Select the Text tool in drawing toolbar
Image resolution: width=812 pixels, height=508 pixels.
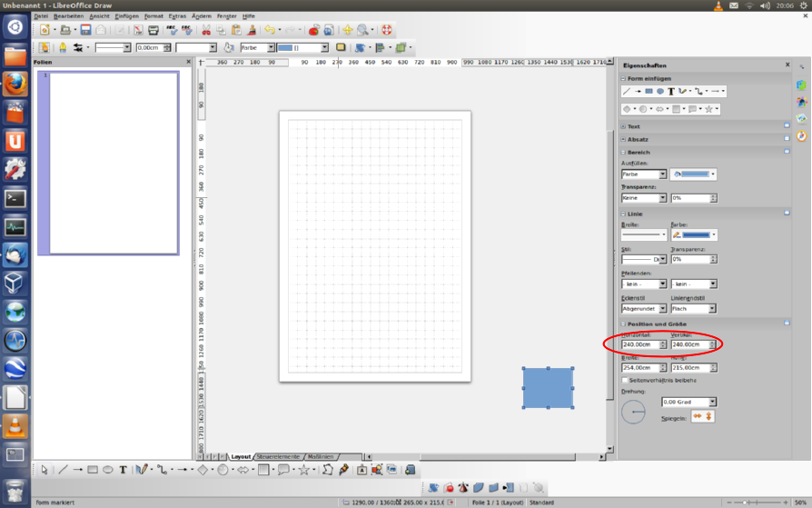123,470
